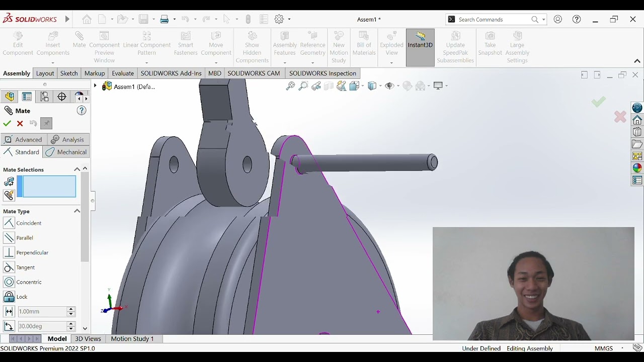Toggle the Distance mate icon
Image resolution: width=644 pixels, height=362 pixels.
click(x=9, y=312)
